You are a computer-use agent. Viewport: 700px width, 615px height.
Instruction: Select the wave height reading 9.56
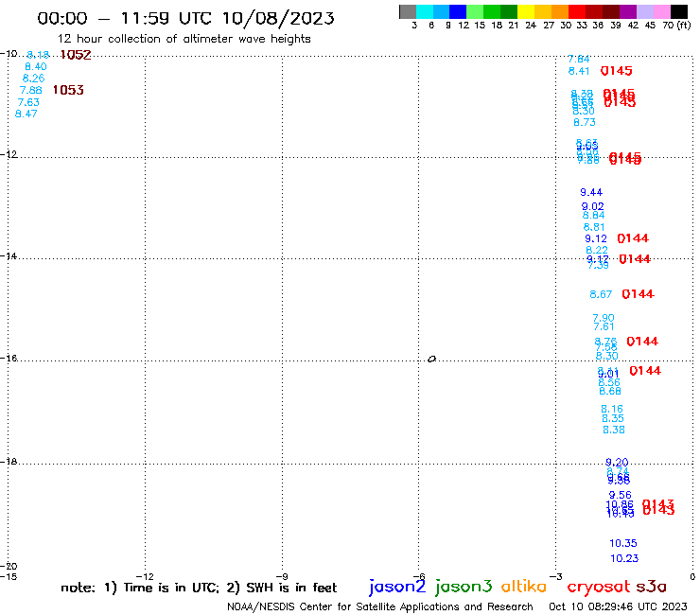click(x=621, y=495)
